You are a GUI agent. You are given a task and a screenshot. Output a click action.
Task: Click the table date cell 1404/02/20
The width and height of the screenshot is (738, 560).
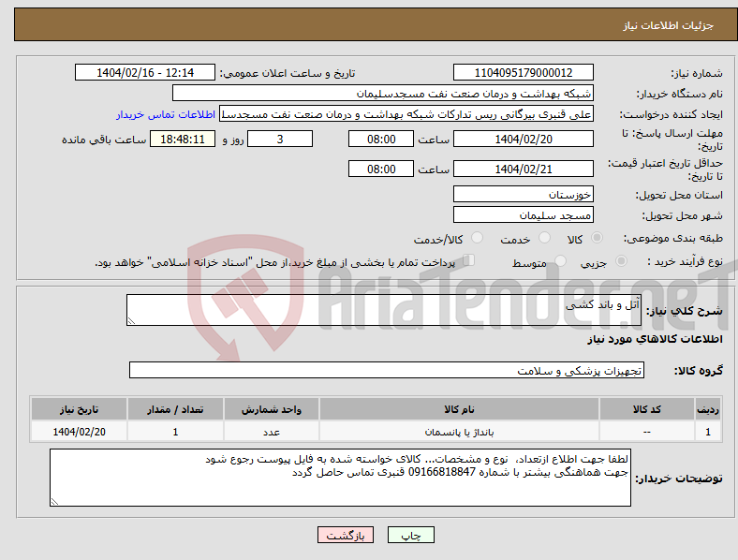point(79,432)
